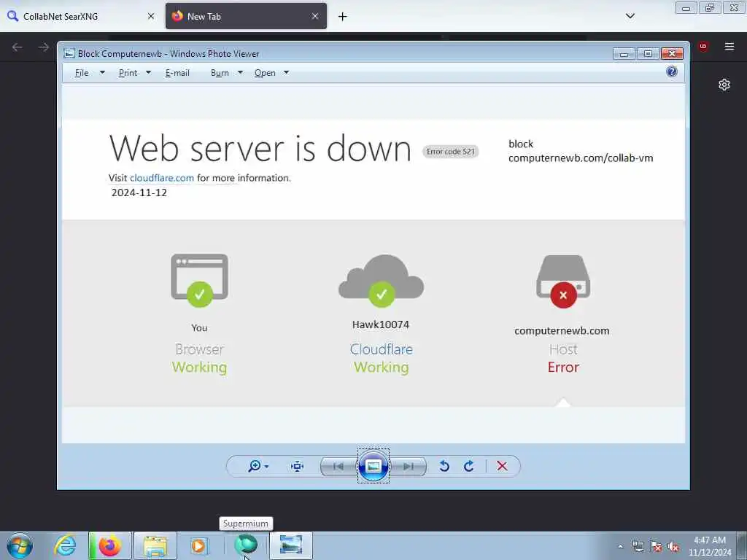Screen dimensions: 747x560
Task: Open the Print menu
Action: [x=128, y=73]
